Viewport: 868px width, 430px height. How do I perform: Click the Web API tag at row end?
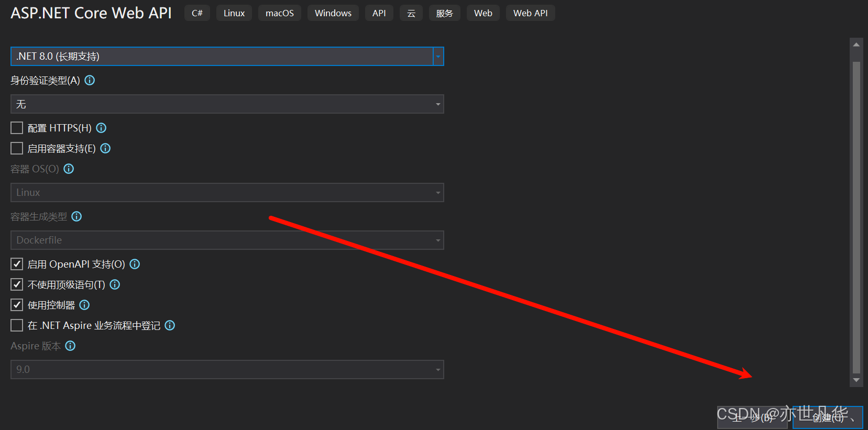click(531, 13)
